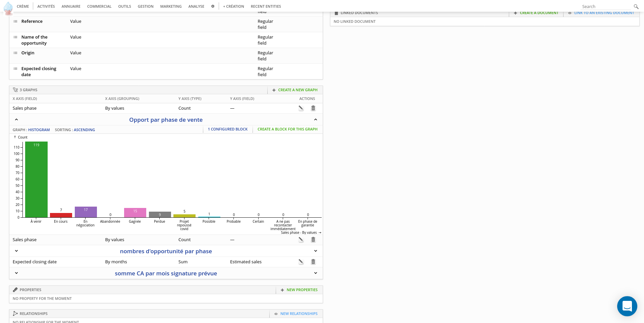Viewport: 644px width, 323px height.
Task: Expand somme CA par mois signature prévue graph
Action: (16, 273)
